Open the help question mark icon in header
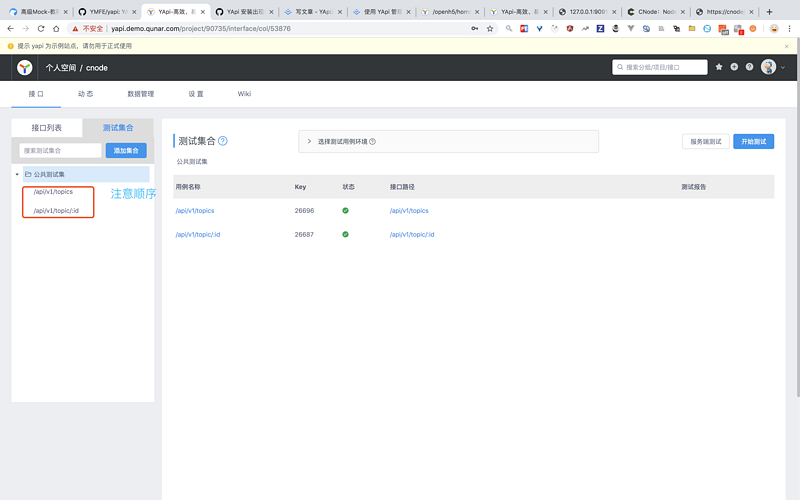The height and width of the screenshot is (500, 800). coord(749,67)
